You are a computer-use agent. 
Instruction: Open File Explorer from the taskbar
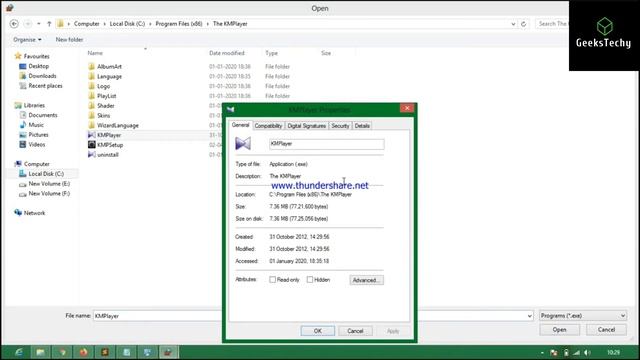point(40,352)
